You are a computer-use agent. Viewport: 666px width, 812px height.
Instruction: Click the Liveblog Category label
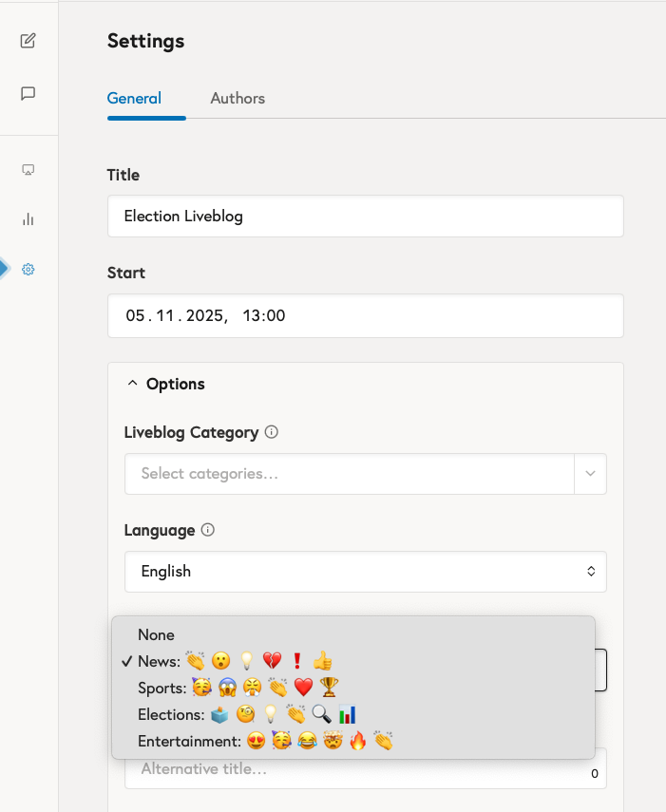(x=191, y=432)
